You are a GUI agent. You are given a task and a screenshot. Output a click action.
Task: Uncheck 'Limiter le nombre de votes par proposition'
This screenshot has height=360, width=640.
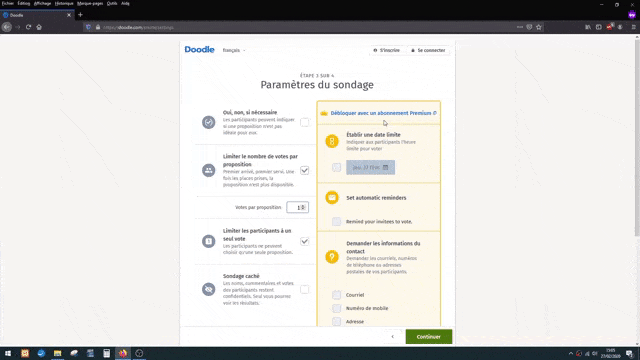[304, 170]
